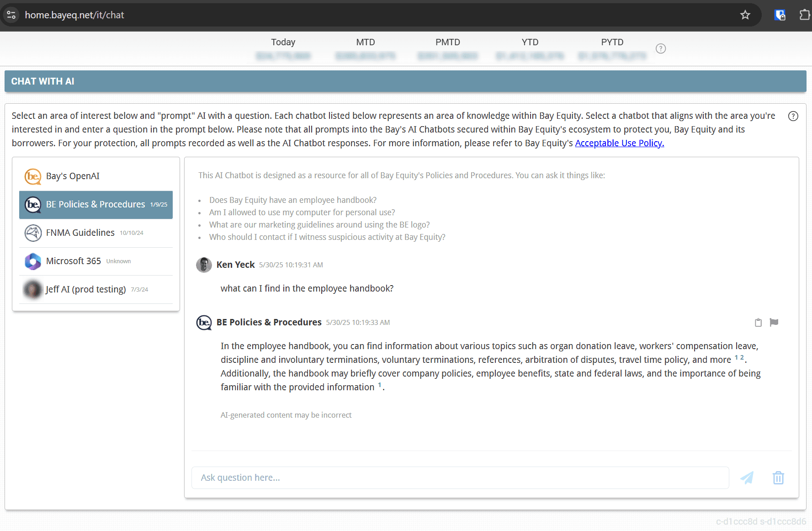Click inside the Ask question here field
The image size is (812, 531).
point(460,478)
